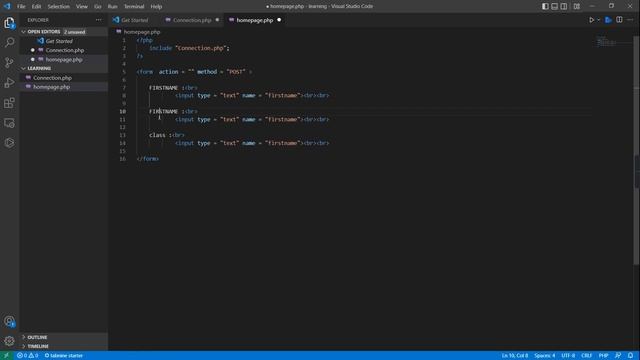This screenshot has width=640, height=360.
Task: Click the remote window icon in status bar
Action: (6, 356)
